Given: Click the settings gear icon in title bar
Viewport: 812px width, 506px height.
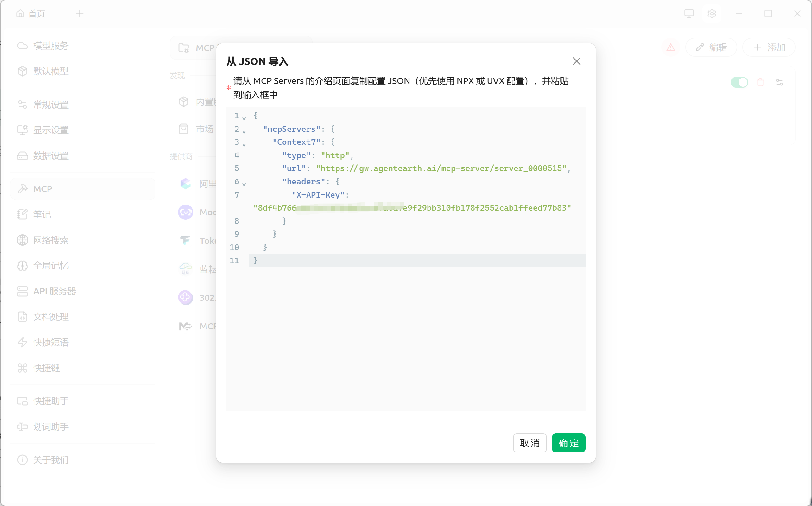Looking at the screenshot, I should [712, 14].
